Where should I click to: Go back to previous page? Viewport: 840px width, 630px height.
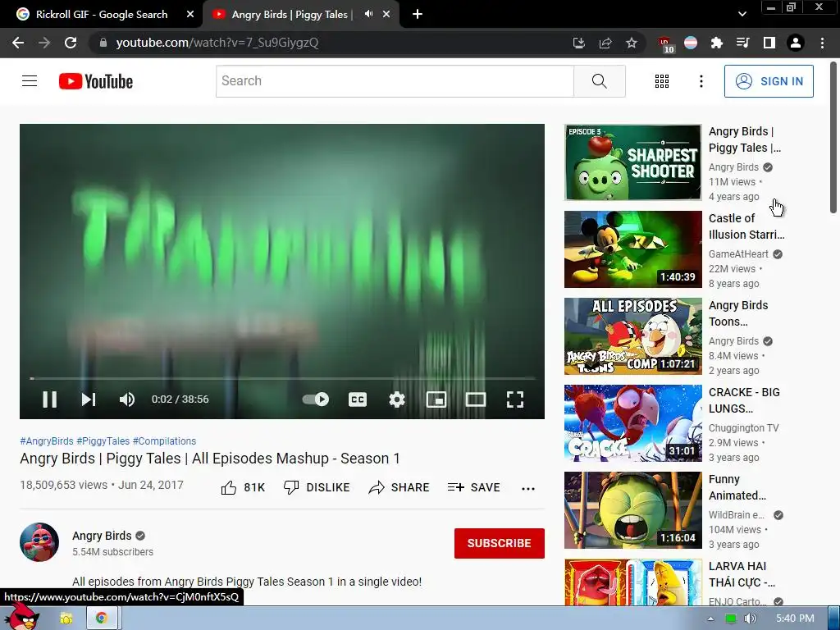(x=18, y=43)
